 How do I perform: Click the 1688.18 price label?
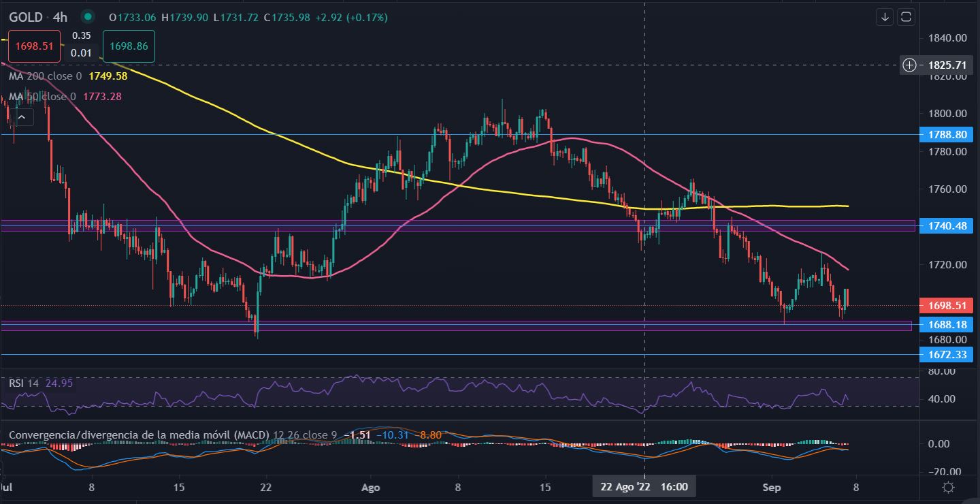946,325
